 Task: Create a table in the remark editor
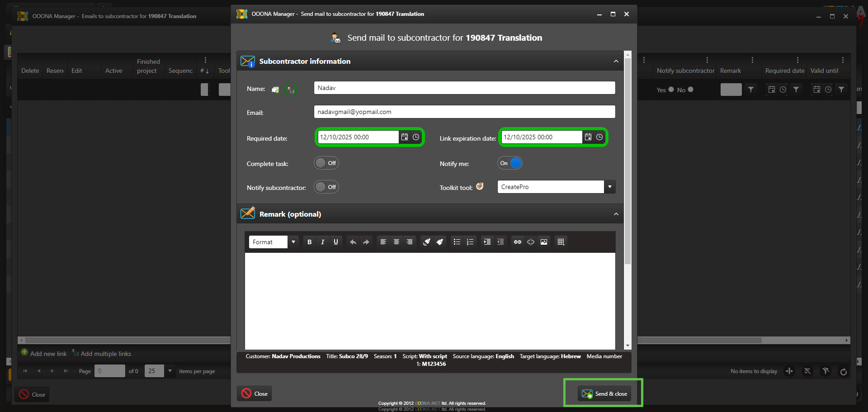[x=561, y=242]
